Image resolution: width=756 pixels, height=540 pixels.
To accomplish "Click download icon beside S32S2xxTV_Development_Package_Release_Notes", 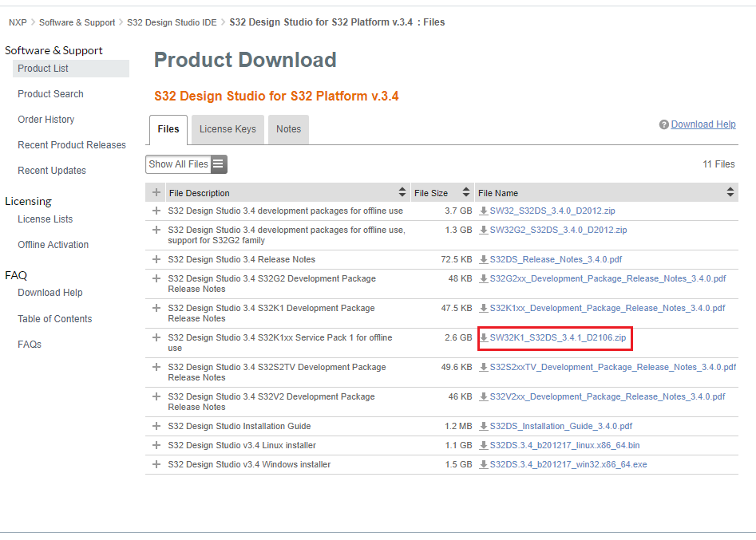I will coord(484,367).
